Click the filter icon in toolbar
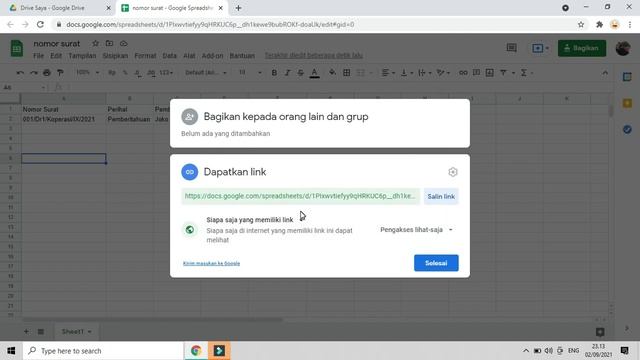The height and width of the screenshot is (360, 640). click(503, 73)
